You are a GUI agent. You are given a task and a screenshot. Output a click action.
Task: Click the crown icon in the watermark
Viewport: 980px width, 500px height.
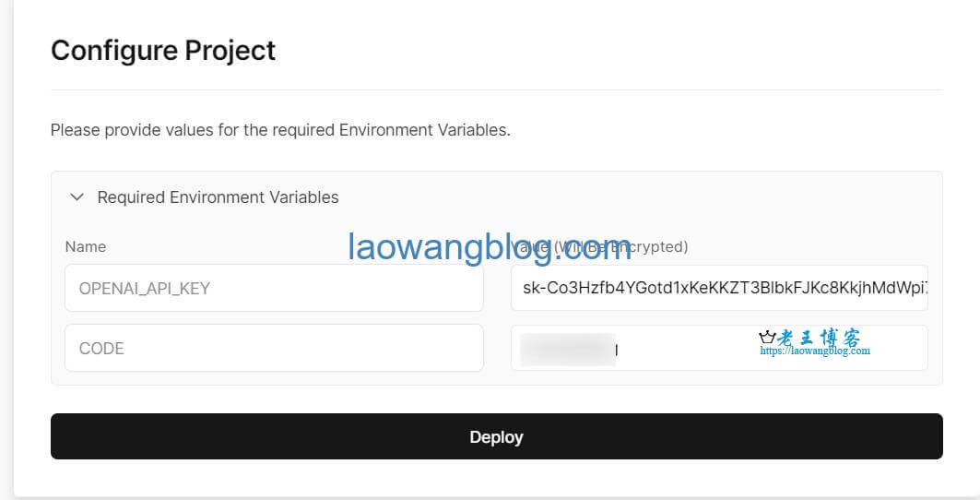[767, 338]
